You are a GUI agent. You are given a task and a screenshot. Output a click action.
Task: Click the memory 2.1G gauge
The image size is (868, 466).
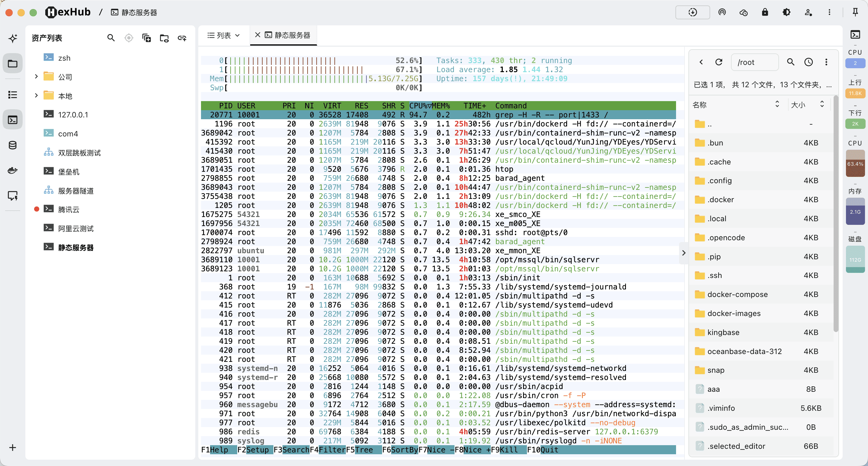855,211
